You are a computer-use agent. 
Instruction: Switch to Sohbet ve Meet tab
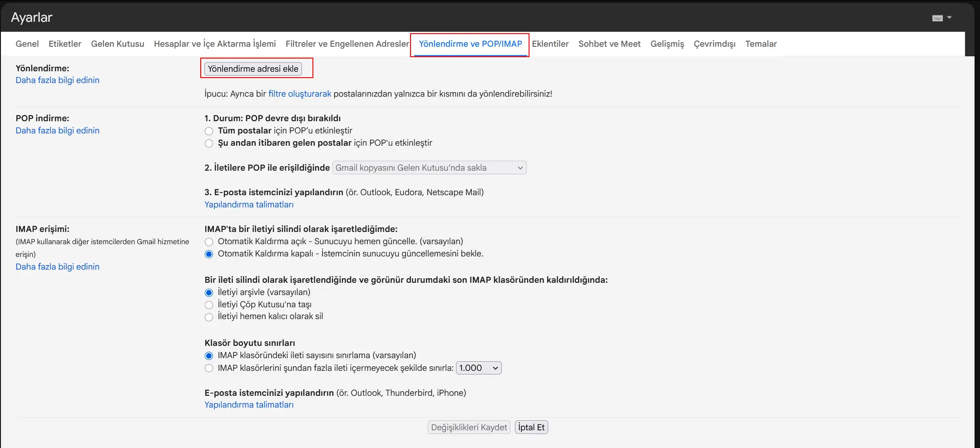click(x=609, y=44)
